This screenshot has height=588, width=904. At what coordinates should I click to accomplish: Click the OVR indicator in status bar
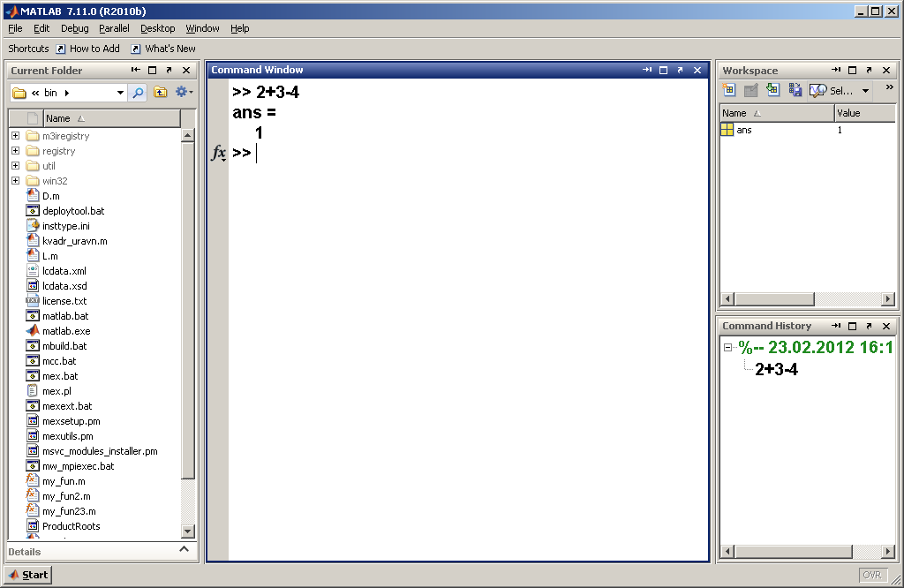[871, 575]
